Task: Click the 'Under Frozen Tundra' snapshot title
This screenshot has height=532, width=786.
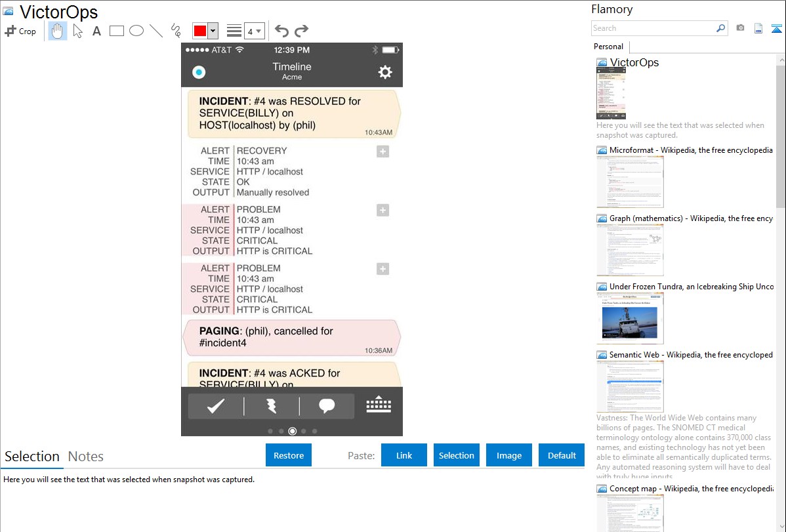Action: click(x=692, y=286)
